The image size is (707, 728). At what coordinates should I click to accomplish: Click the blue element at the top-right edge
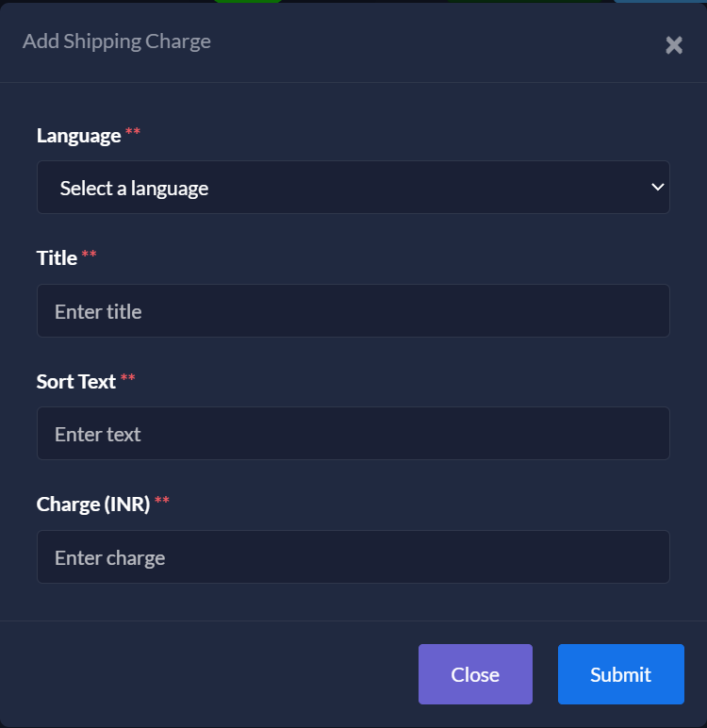(660, 1)
